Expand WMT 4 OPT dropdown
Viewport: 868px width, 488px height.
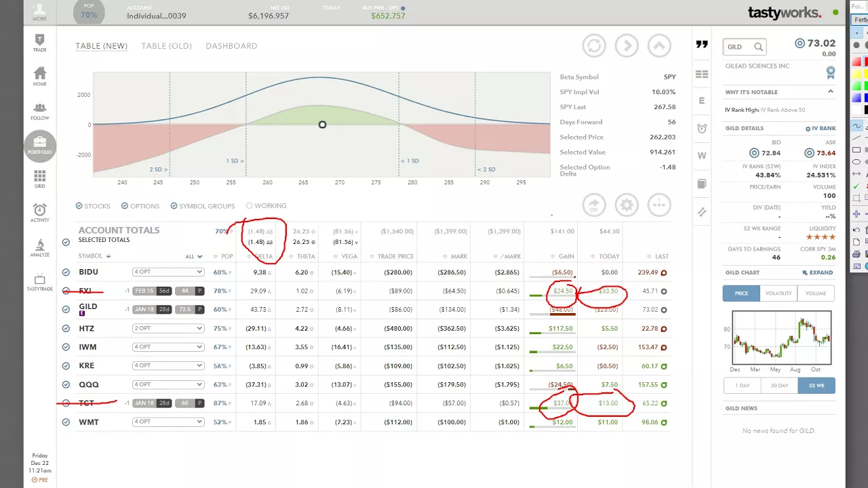point(168,422)
